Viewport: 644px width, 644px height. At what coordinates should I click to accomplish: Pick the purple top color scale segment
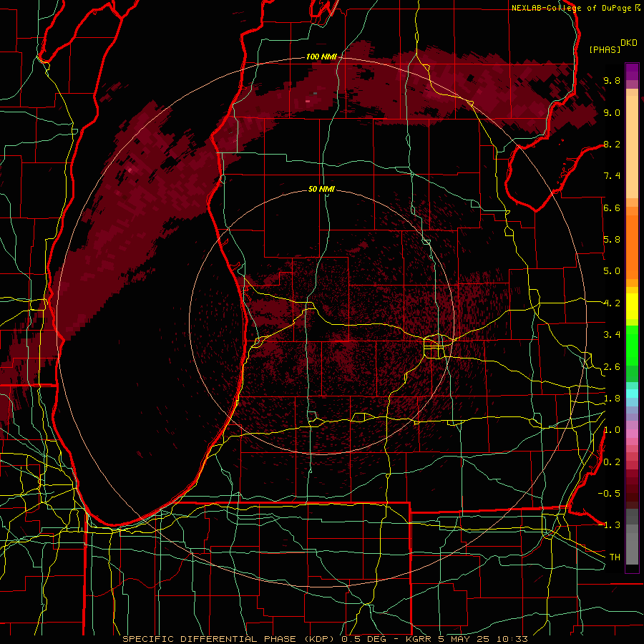[632, 72]
